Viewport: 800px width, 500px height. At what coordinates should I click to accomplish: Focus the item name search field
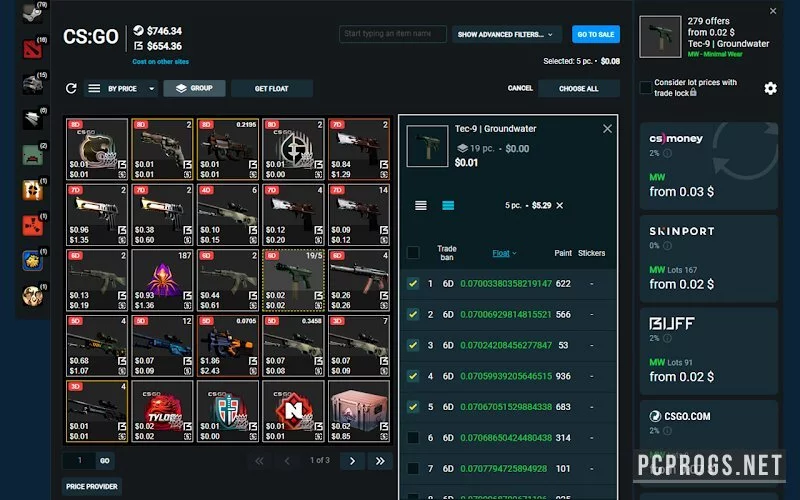(x=393, y=34)
